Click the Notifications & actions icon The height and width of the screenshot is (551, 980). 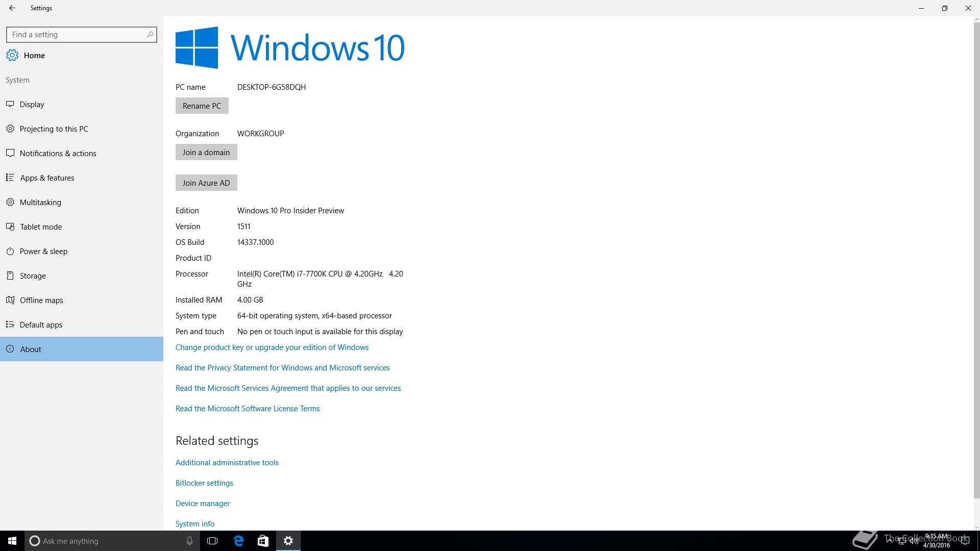tap(10, 153)
